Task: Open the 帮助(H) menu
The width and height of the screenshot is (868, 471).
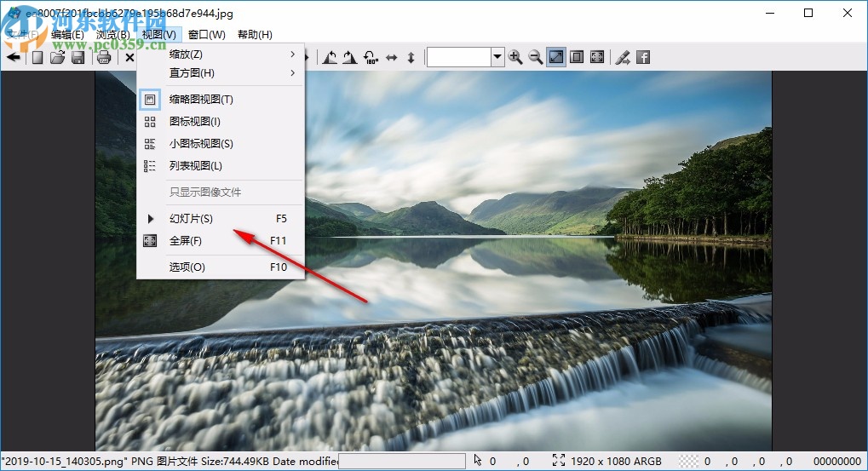Action: coord(255,34)
